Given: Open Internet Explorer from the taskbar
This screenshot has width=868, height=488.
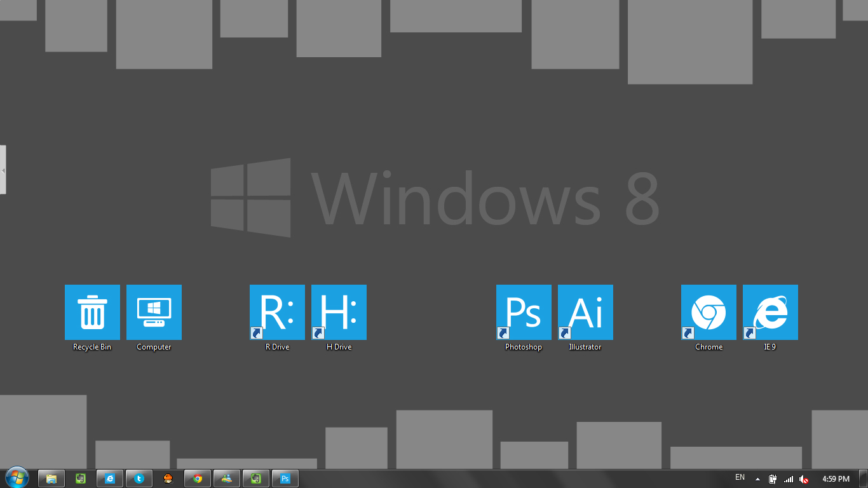Looking at the screenshot, I should (109, 478).
